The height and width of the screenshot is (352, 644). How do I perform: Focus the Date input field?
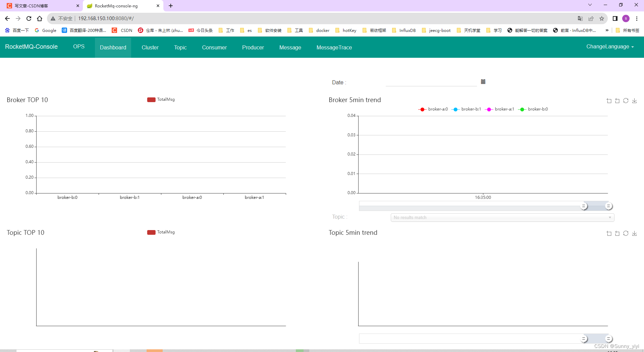431,82
